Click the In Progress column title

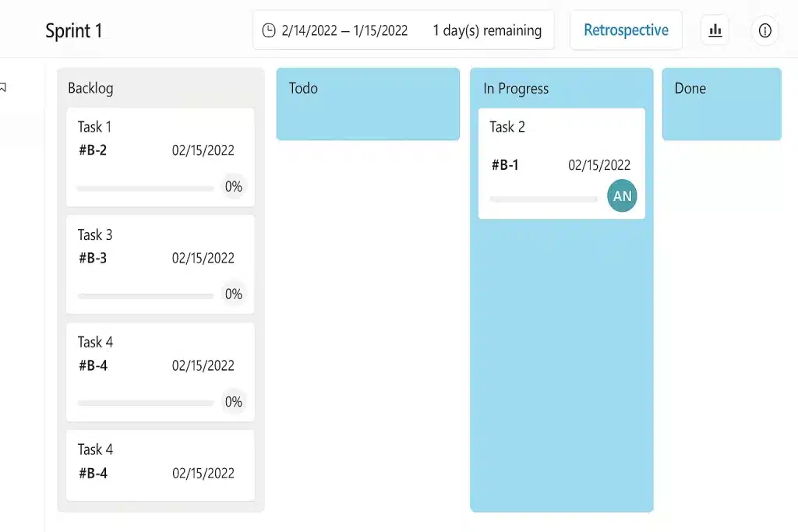pyautogui.click(x=516, y=89)
